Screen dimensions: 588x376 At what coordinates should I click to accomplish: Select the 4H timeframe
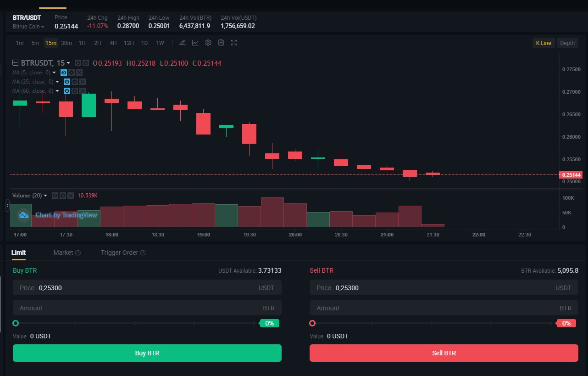coord(113,43)
